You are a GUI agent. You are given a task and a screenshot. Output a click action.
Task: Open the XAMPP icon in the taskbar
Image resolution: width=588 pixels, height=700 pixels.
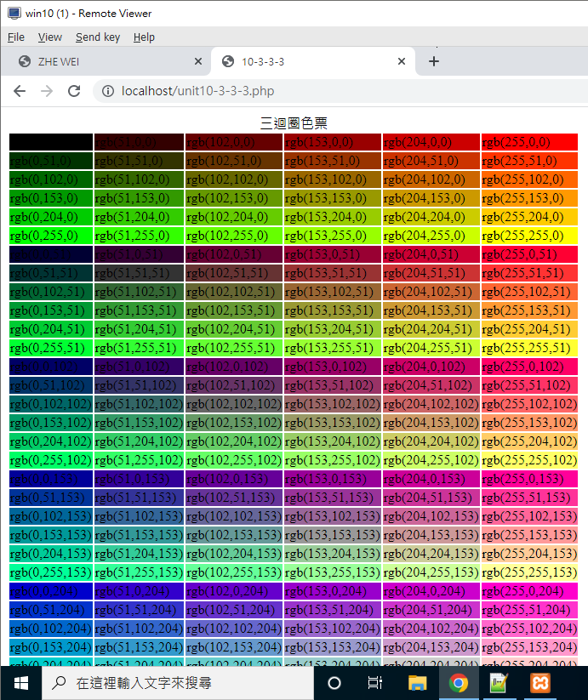[x=540, y=682]
